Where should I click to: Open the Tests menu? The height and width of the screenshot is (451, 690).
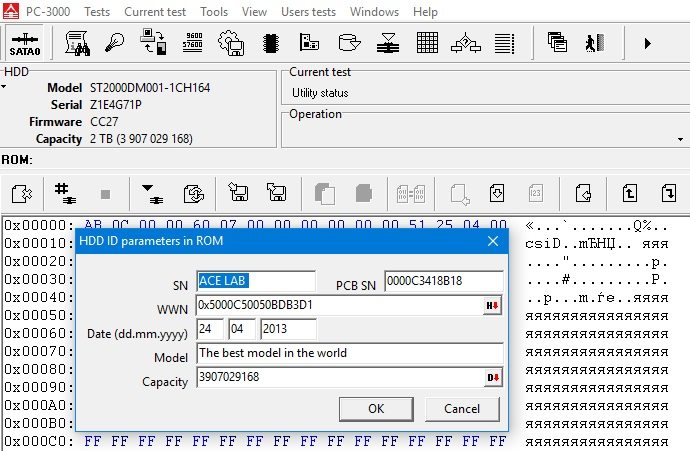97,11
